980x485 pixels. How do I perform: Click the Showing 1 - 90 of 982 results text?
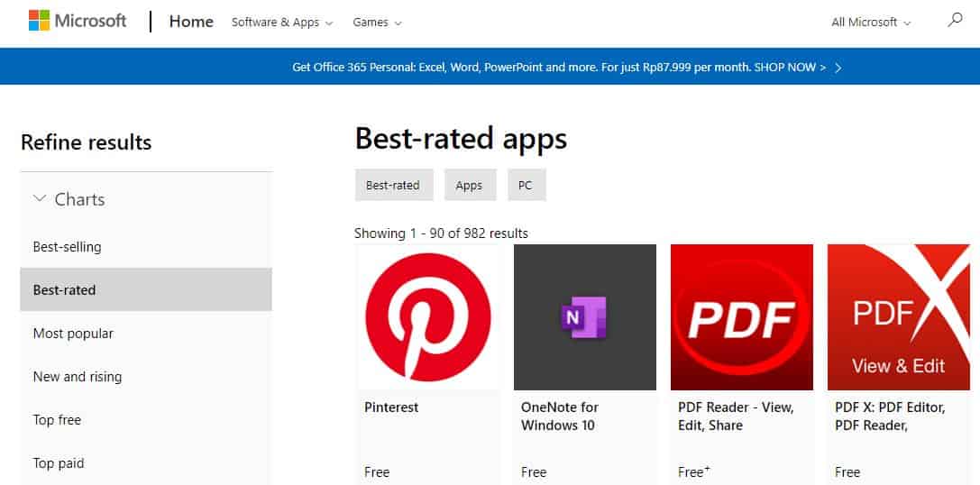(x=441, y=233)
